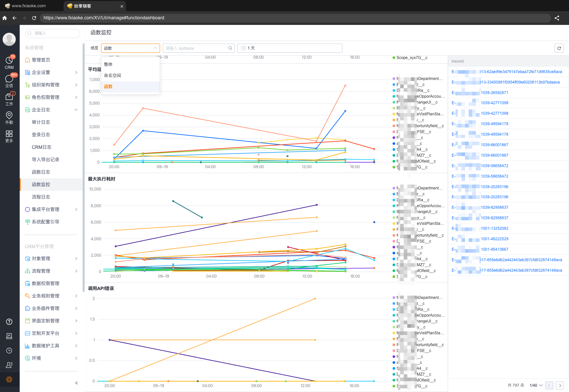Screen dimensions: 569x392
Task: Open 更多 more apps icon
Action: click(x=9, y=136)
